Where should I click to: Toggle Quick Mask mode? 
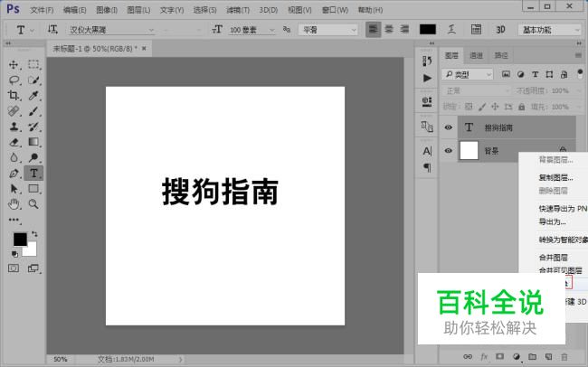point(14,268)
